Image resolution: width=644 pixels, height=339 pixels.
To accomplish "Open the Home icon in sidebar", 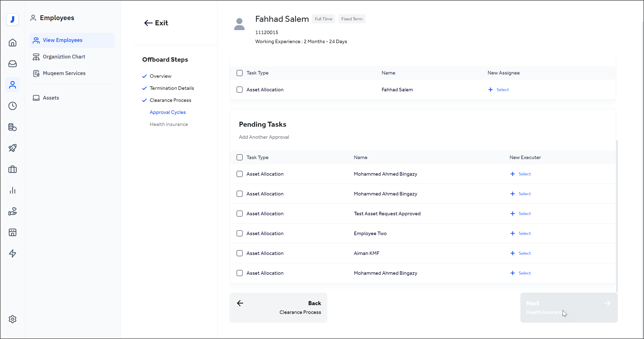I will [13, 43].
